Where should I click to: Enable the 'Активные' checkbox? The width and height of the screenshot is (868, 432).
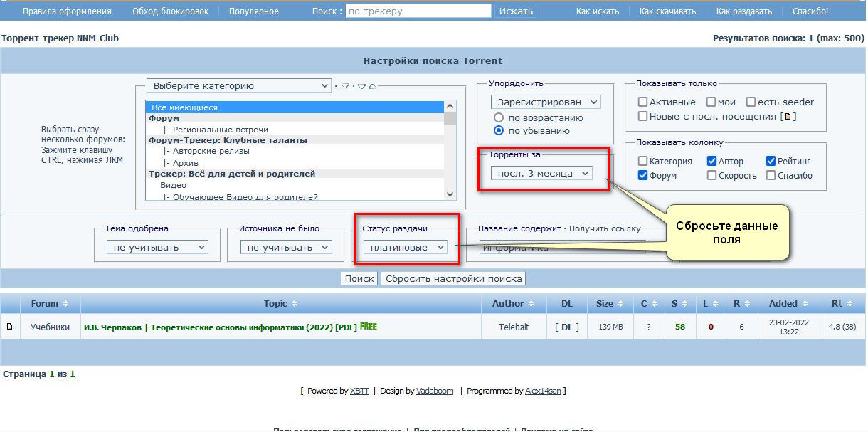click(643, 102)
